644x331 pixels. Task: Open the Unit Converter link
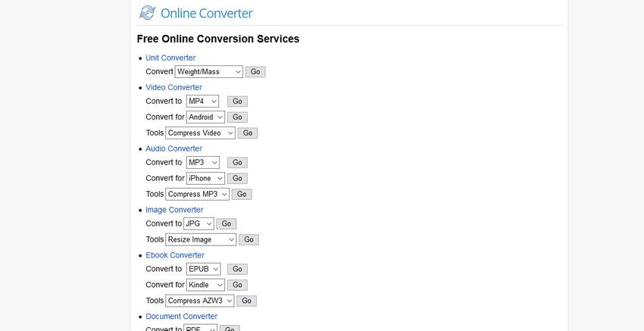(x=170, y=58)
